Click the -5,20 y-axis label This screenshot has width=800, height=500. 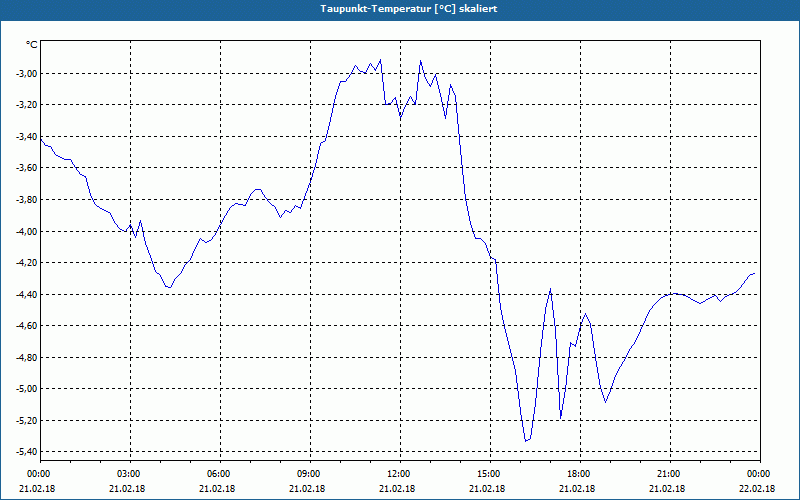27,420
